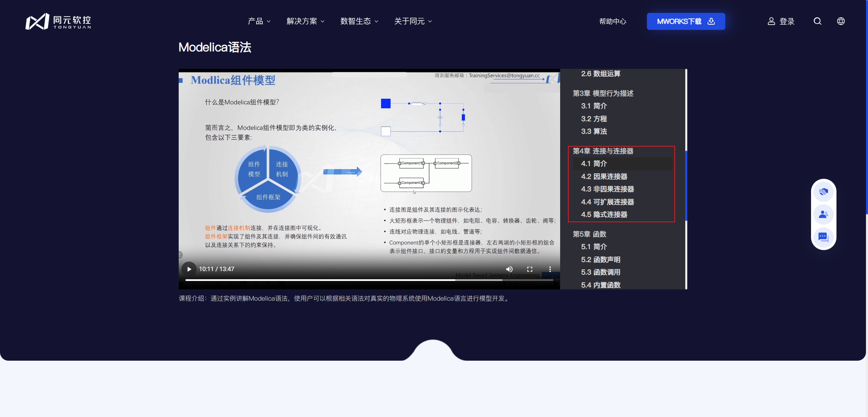Image resolution: width=868 pixels, height=417 pixels.
Task: Play the video with play button
Action: pos(189,269)
